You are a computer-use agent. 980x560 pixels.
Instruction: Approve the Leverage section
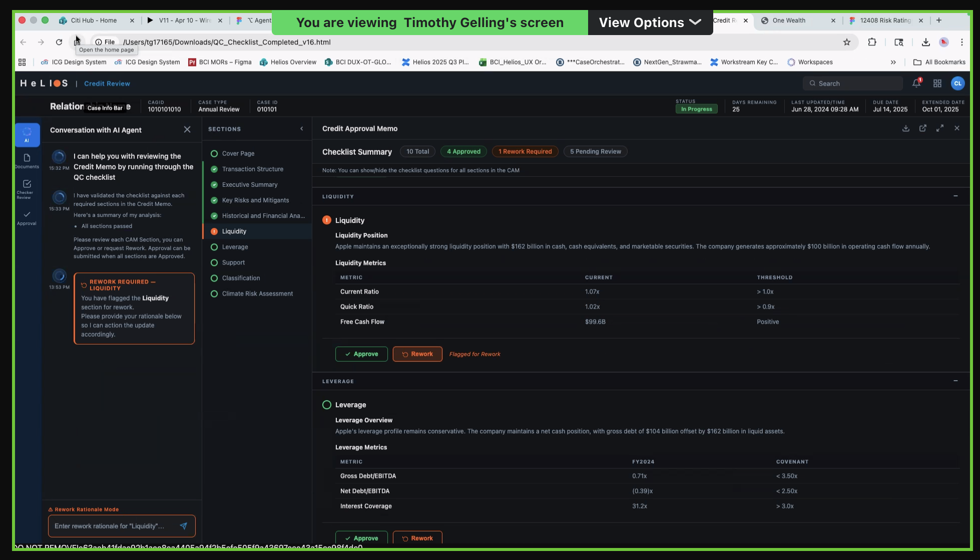click(361, 538)
